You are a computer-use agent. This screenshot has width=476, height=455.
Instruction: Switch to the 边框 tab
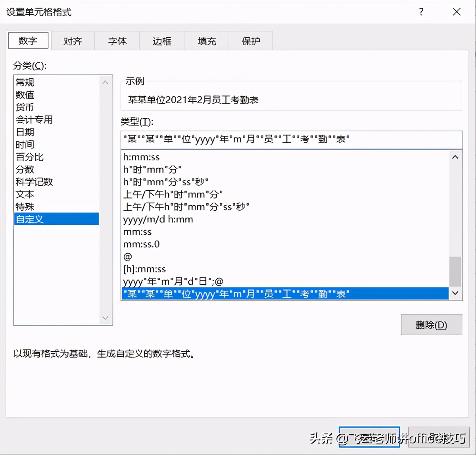point(161,40)
